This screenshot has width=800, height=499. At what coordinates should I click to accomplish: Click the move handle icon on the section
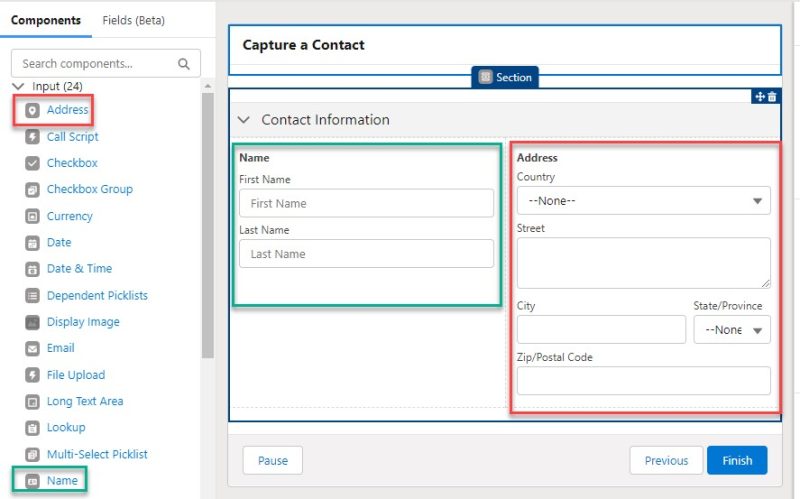click(x=759, y=96)
